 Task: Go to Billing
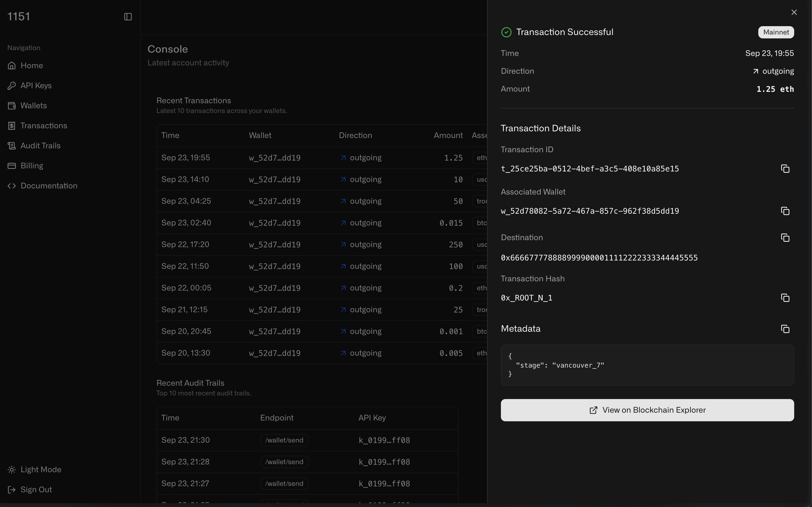pos(26,166)
